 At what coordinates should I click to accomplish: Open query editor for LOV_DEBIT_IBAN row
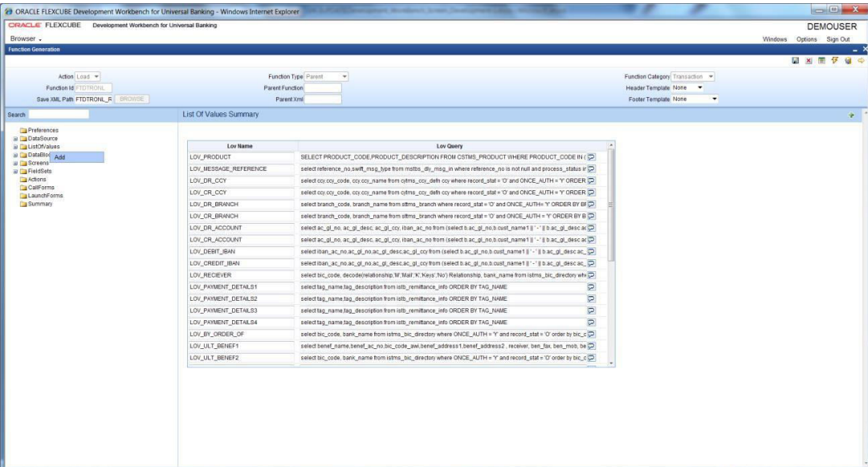tap(591, 252)
